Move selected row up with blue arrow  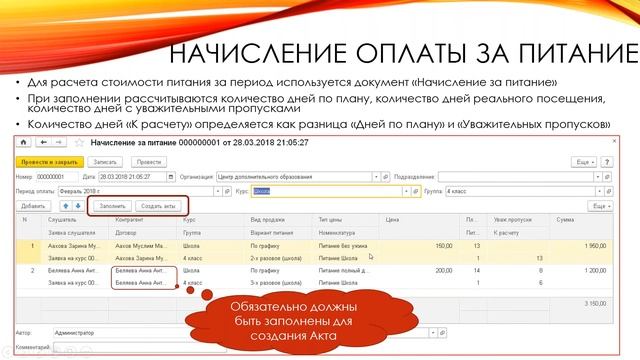pyautogui.click(x=66, y=206)
